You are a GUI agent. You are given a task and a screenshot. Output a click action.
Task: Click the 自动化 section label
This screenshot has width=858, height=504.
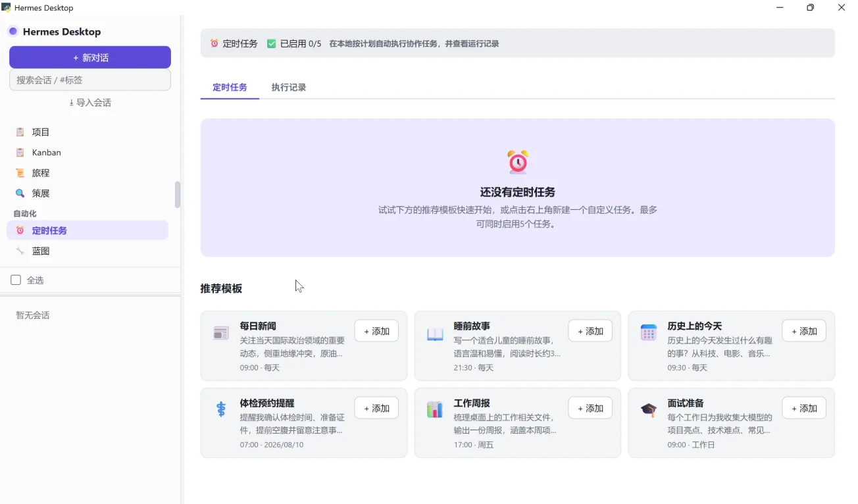[x=25, y=214]
